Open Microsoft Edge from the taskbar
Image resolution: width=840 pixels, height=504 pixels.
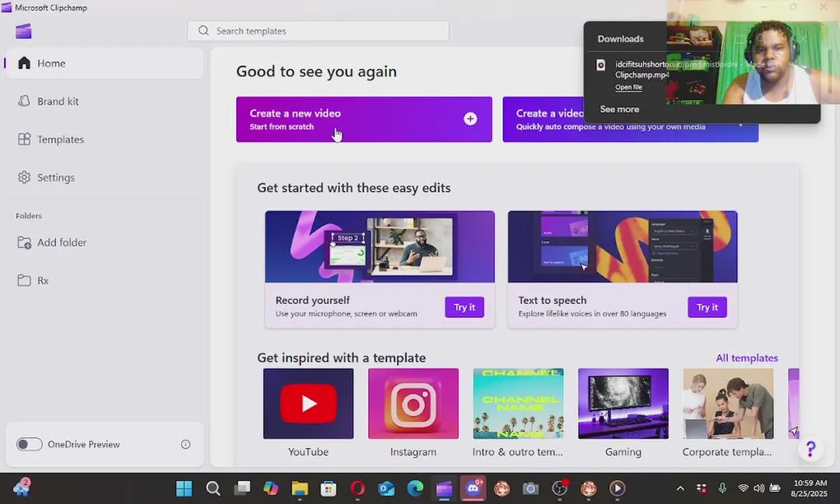pyautogui.click(x=416, y=489)
